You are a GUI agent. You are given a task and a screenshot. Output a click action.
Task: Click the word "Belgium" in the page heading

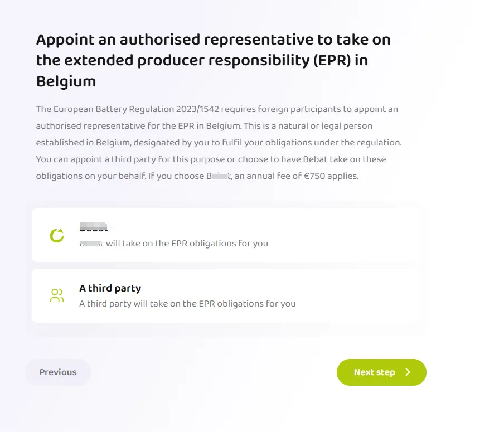tap(66, 81)
